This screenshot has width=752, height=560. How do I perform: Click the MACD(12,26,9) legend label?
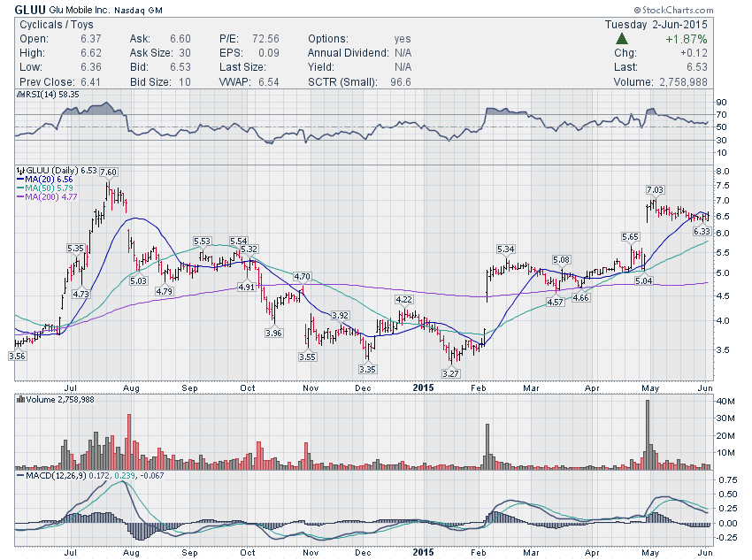(56, 476)
